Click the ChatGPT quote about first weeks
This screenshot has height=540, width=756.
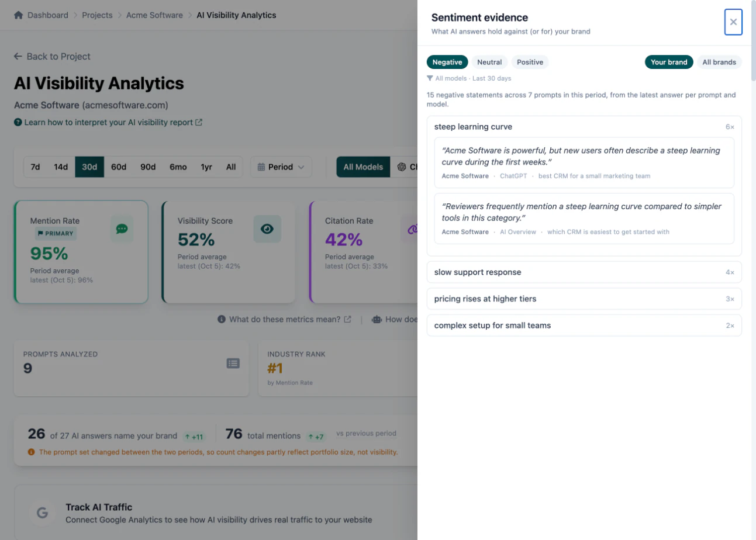point(584,162)
